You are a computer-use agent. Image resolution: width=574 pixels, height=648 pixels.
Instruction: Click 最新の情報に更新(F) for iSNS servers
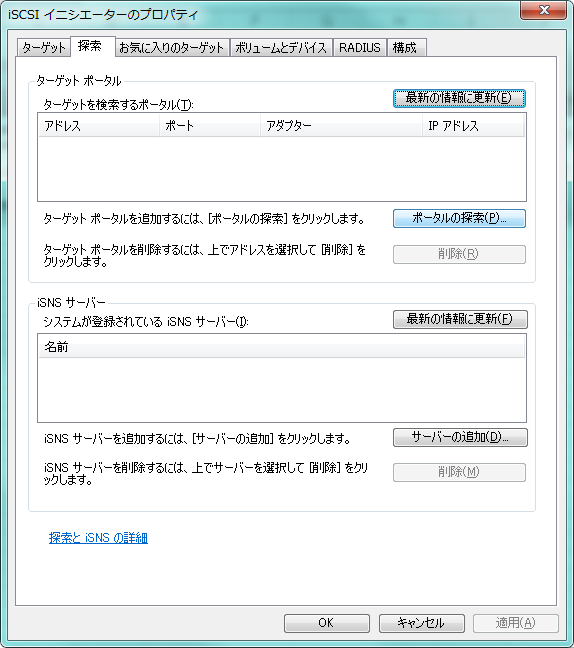click(x=460, y=319)
